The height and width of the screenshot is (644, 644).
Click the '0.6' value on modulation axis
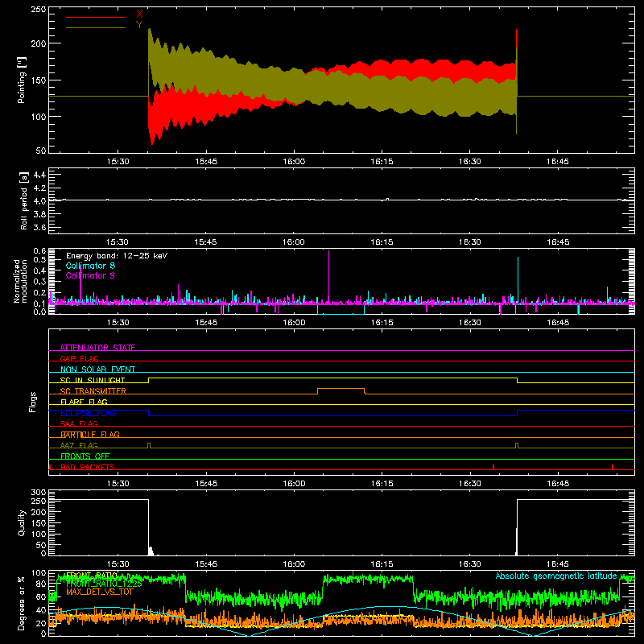click(x=39, y=251)
